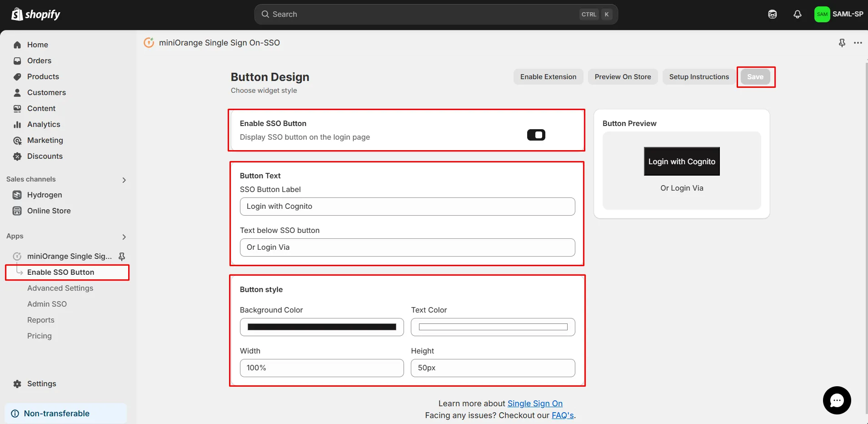Click the Width input field
Viewport: 868px width, 424px height.
coord(322,368)
